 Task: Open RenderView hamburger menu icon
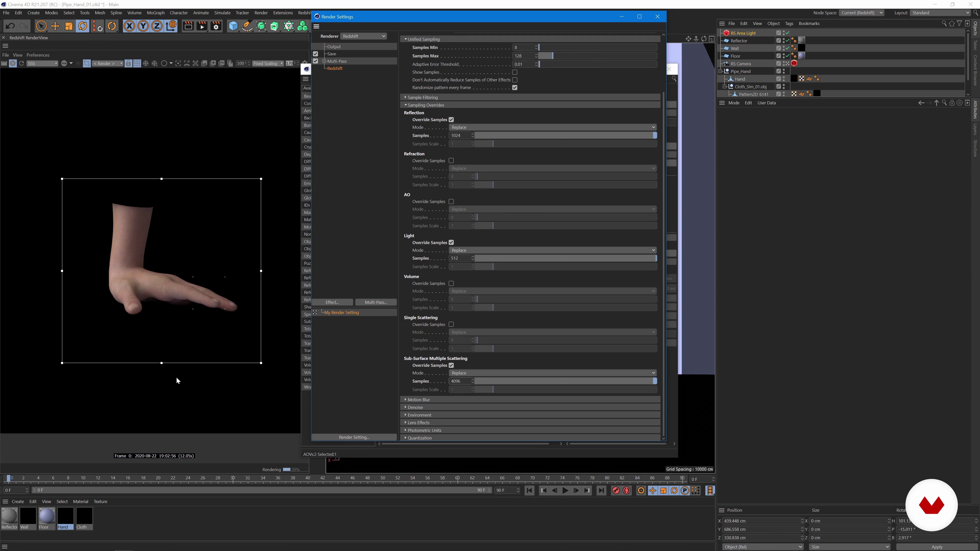click(5, 46)
